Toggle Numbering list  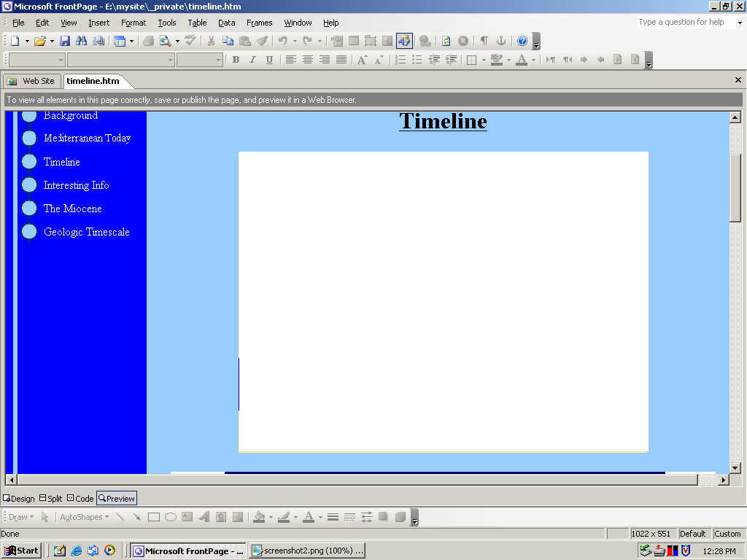[x=400, y=60]
